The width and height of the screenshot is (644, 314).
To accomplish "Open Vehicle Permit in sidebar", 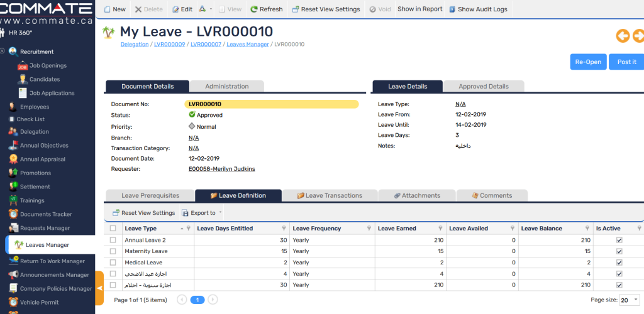I will (x=39, y=303).
